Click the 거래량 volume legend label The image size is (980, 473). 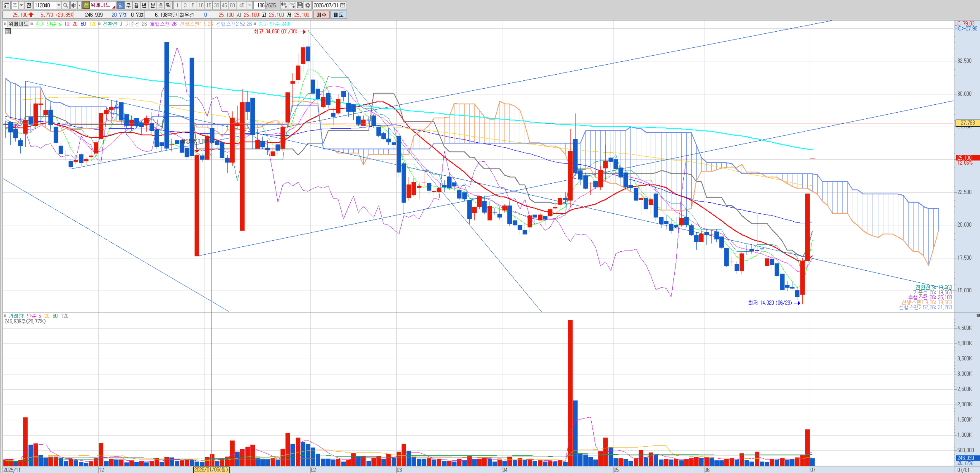point(16,316)
